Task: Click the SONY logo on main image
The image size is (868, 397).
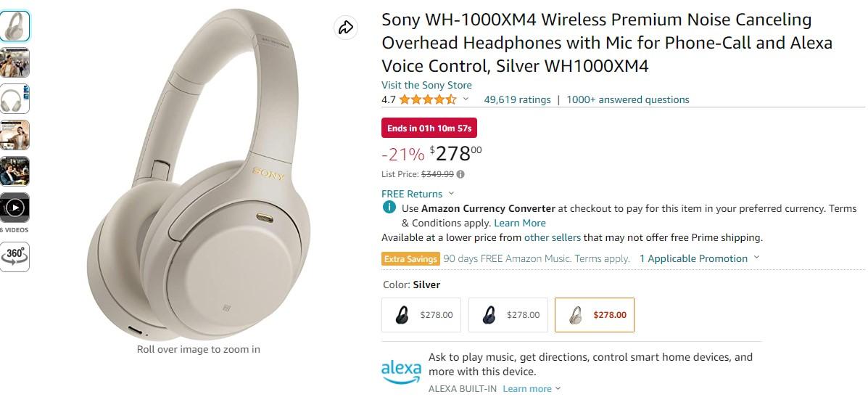Action: (x=269, y=173)
